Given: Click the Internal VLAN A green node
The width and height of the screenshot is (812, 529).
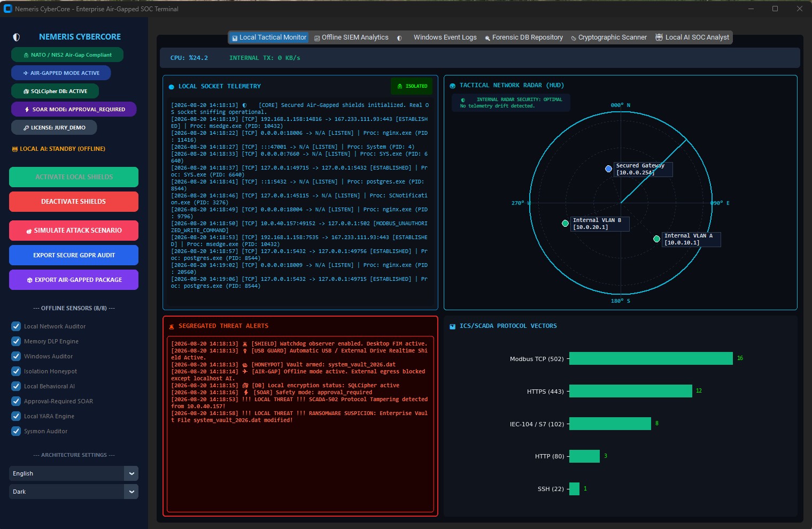Looking at the screenshot, I should pos(656,239).
